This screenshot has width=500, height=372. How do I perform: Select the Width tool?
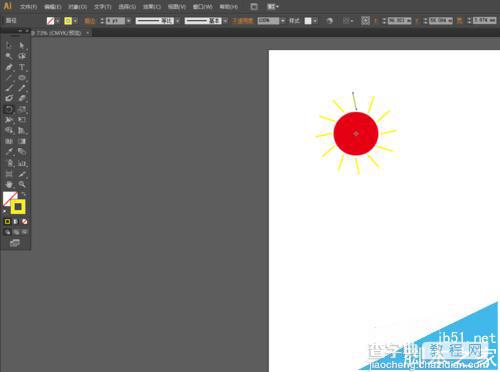click(9, 120)
